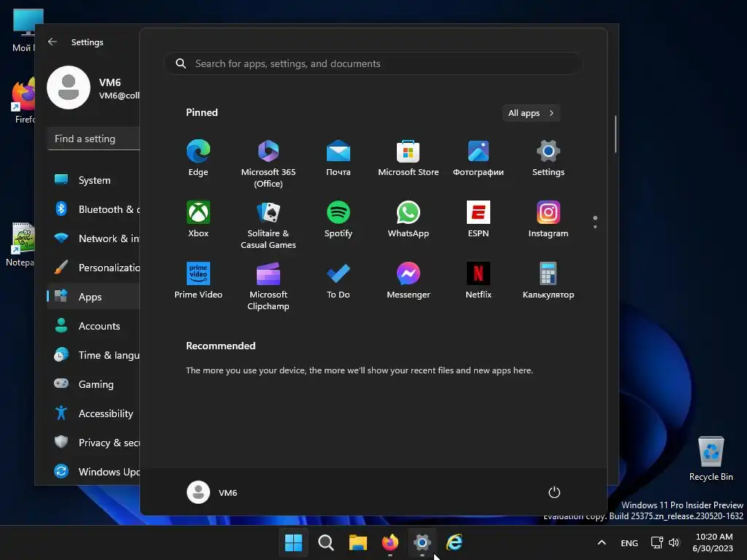Open Personalization settings category
The width and height of the screenshot is (747, 560).
[x=93, y=268]
